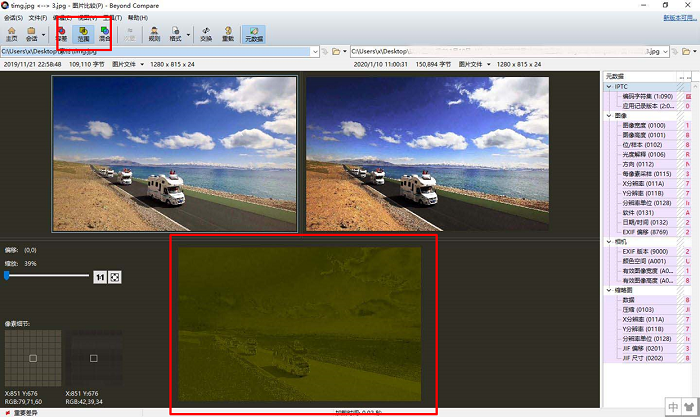
Task: Expand the right path history dropdown
Action: (x=665, y=52)
